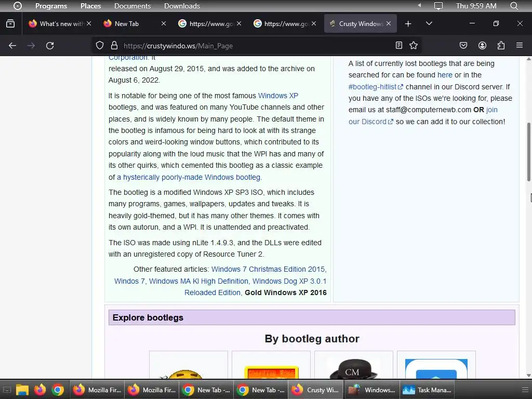Switch to first Mozilla Fir... taskbar window

(97, 390)
